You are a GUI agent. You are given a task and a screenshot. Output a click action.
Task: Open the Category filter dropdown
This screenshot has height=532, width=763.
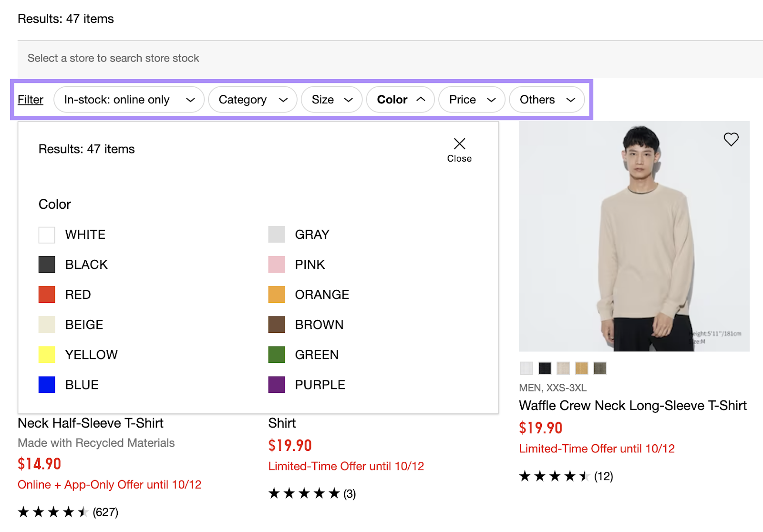tap(252, 100)
